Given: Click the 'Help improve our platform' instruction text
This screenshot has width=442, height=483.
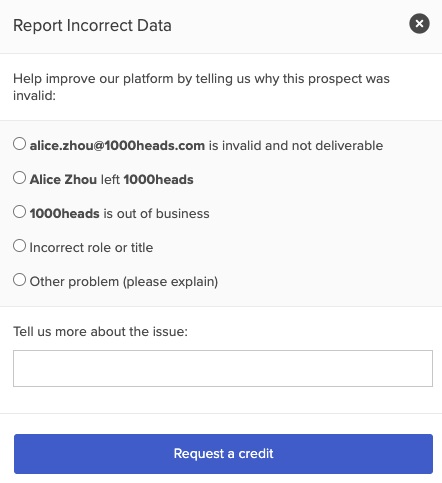Looking at the screenshot, I should pyautogui.click(x=201, y=87).
